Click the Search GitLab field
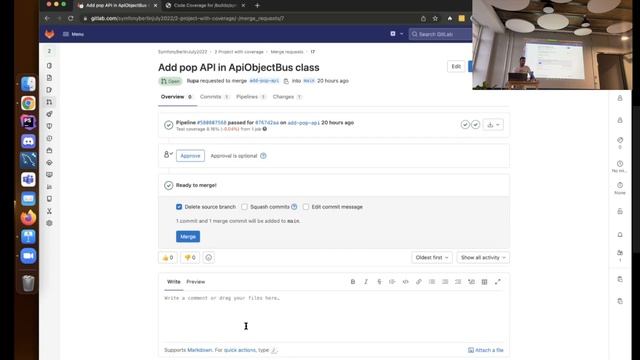The width and height of the screenshot is (640, 360). (441, 34)
